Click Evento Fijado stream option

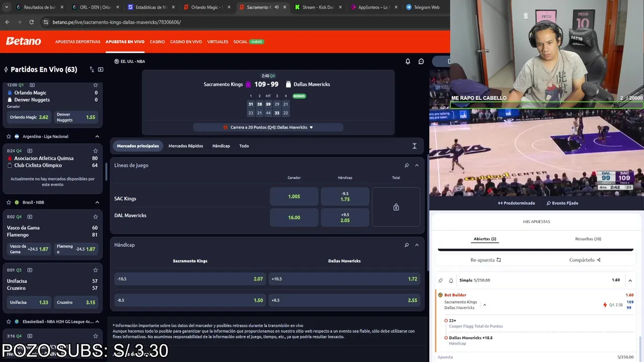562,203
